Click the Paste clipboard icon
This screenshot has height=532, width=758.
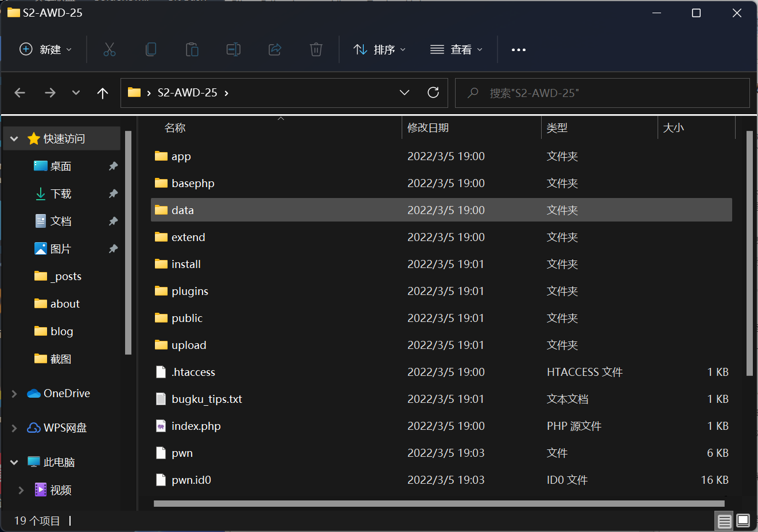click(x=192, y=49)
